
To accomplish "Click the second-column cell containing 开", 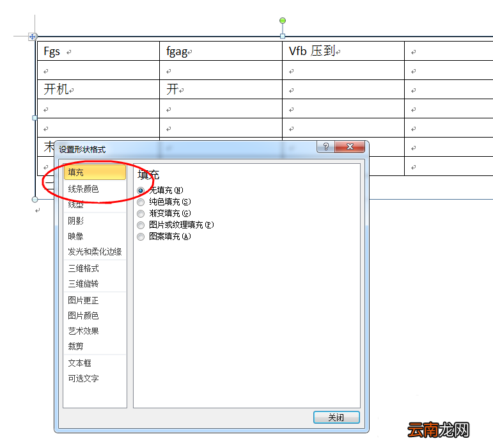I will [221, 90].
